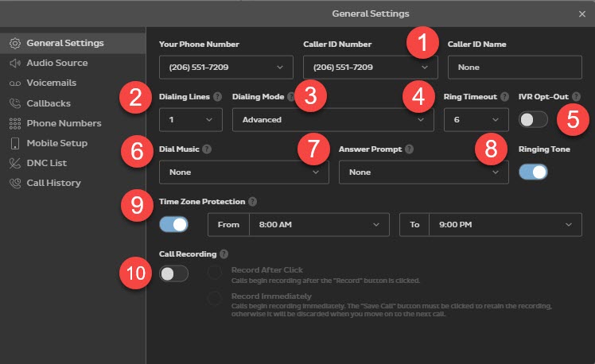Turn off the Ringing Tone switch
The image size is (595, 364).
coord(533,172)
